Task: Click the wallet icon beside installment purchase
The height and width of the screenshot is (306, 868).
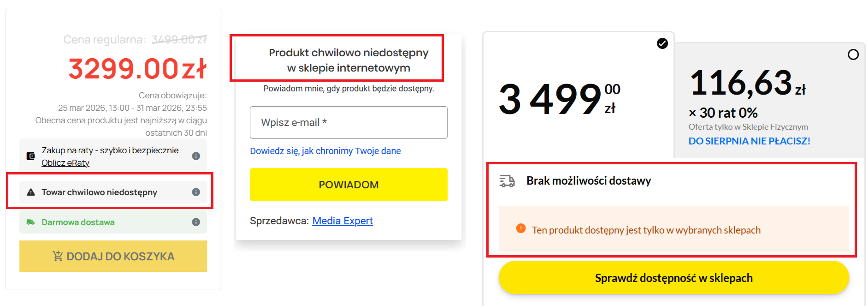Action: [31, 156]
